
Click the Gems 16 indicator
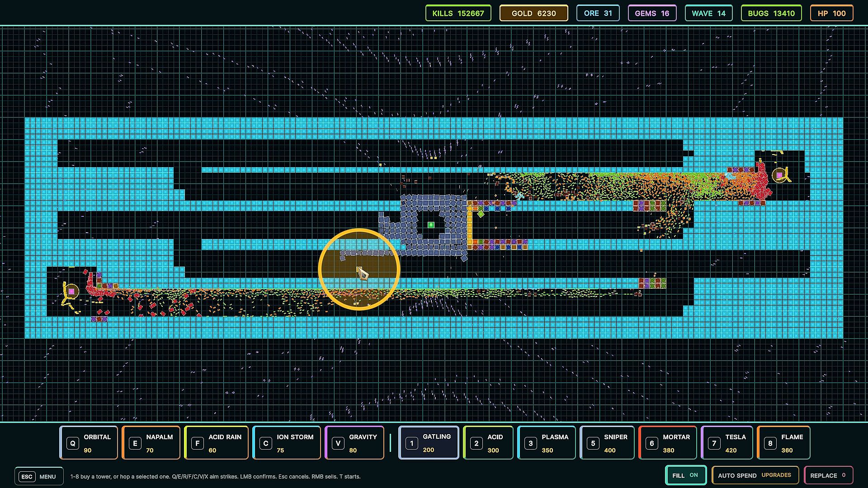pos(652,13)
